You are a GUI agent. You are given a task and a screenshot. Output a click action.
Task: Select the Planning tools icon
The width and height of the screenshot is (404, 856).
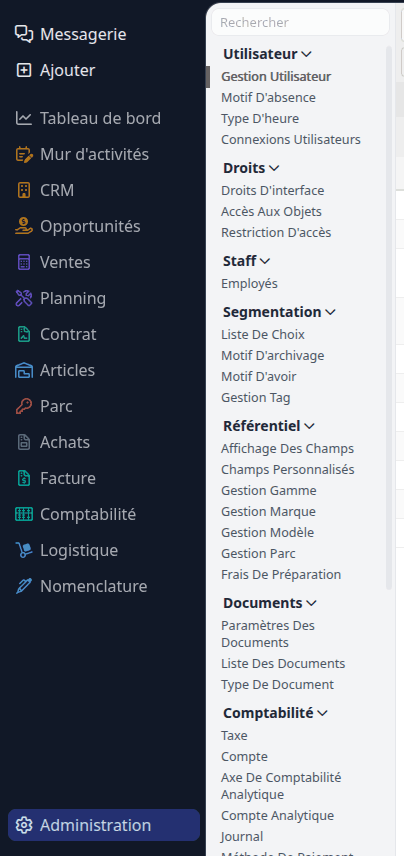point(23,299)
